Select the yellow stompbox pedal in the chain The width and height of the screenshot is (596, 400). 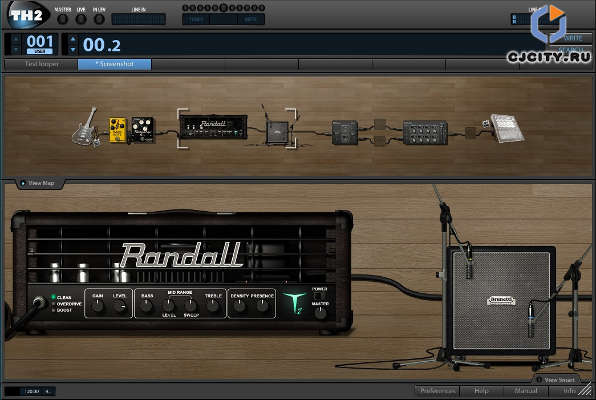(117, 130)
